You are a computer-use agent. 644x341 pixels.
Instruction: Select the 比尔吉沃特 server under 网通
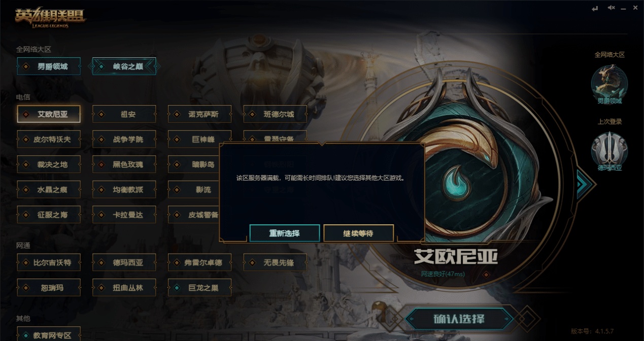[49, 262]
